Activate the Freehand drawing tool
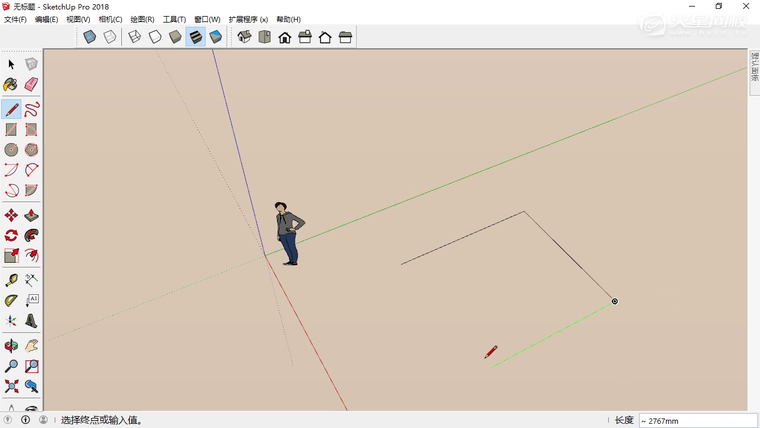The height and width of the screenshot is (428, 760). 31,108
